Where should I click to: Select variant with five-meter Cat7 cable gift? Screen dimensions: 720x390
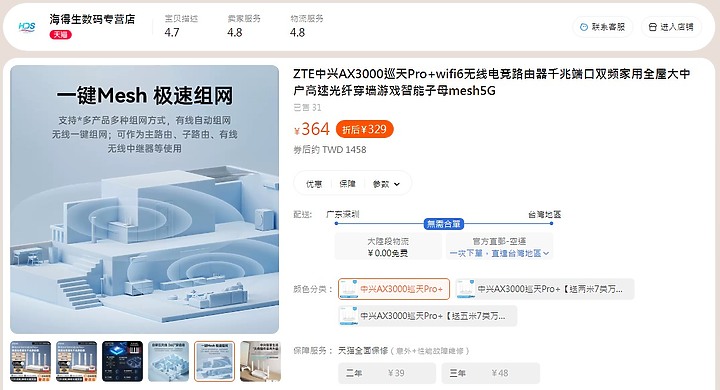[428, 316]
